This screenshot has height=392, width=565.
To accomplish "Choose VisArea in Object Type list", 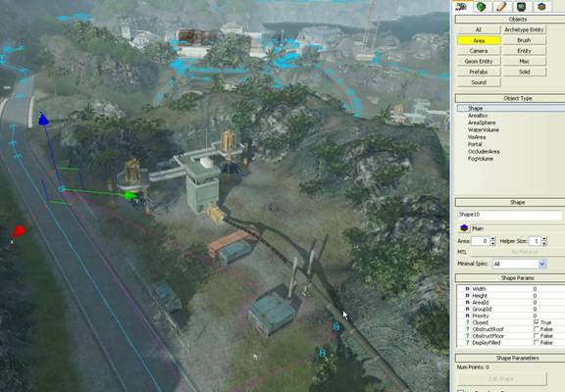I will pyautogui.click(x=477, y=137).
